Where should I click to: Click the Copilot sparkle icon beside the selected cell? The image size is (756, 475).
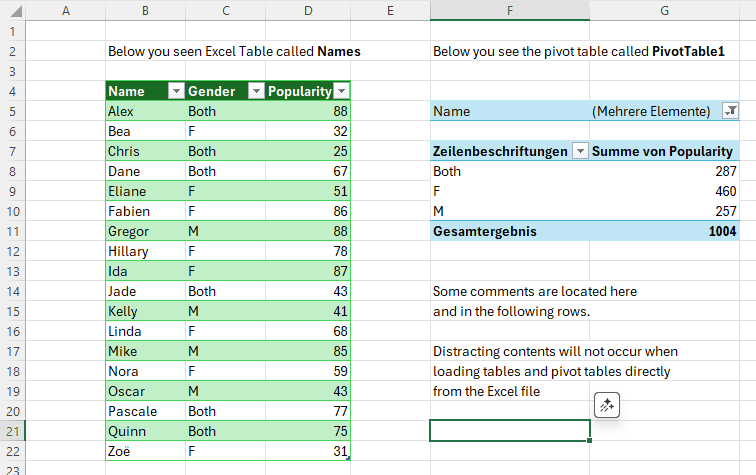click(x=608, y=405)
